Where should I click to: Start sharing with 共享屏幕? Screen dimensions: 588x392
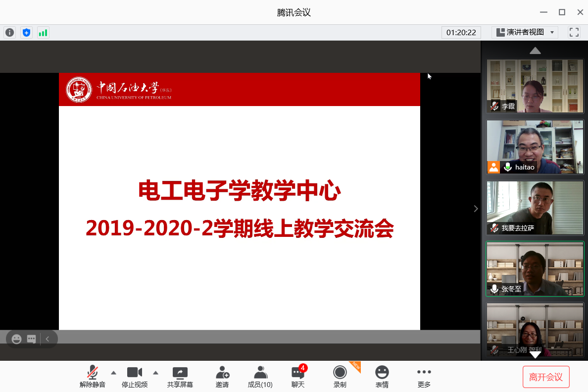point(180,377)
